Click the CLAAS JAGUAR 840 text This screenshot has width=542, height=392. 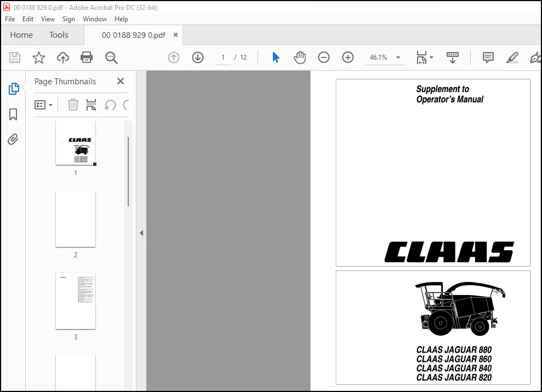pyautogui.click(x=454, y=368)
